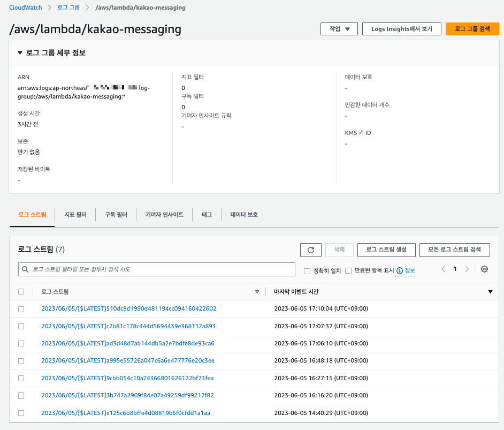
Task: Check the row for stream c2b81c178c44...
Action: click(21, 327)
